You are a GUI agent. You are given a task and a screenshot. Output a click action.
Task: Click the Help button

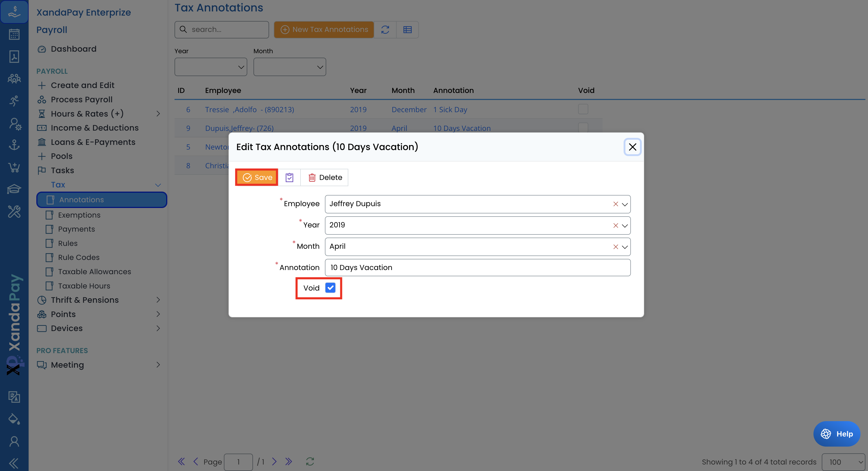click(837, 434)
